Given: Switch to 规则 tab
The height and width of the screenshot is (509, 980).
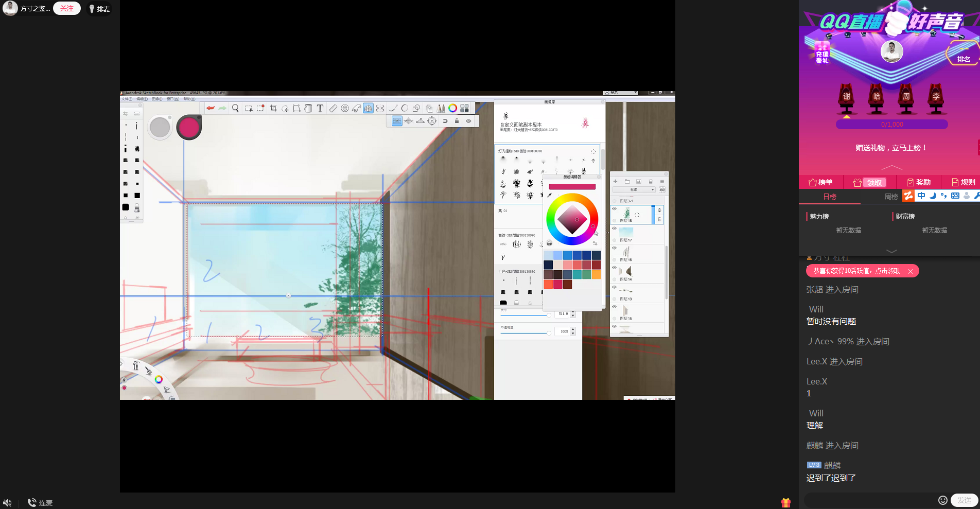Looking at the screenshot, I should [963, 182].
